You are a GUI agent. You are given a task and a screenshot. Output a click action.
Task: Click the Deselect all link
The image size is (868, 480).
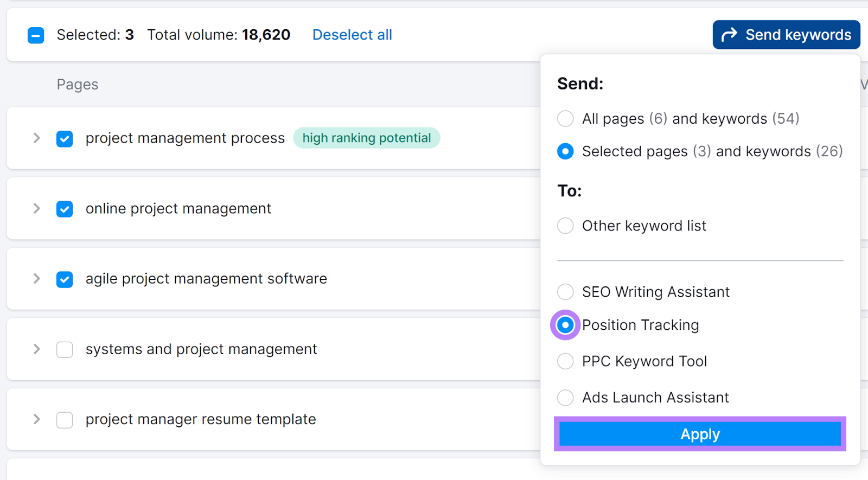(352, 35)
